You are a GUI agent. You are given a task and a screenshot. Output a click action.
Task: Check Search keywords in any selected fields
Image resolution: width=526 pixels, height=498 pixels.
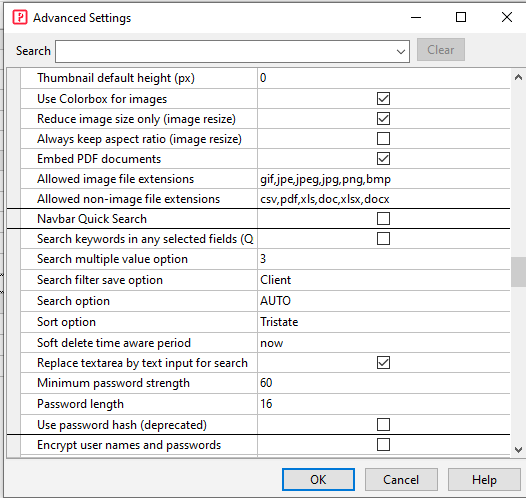click(383, 239)
